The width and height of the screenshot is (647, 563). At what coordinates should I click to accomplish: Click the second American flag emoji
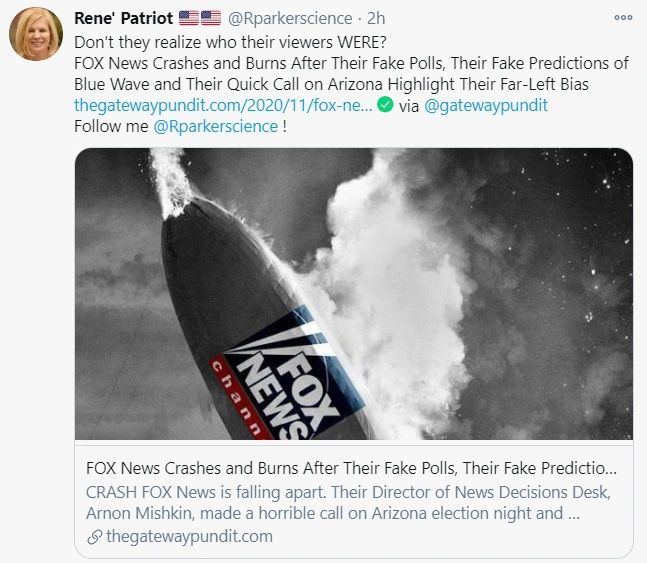click(x=210, y=18)
